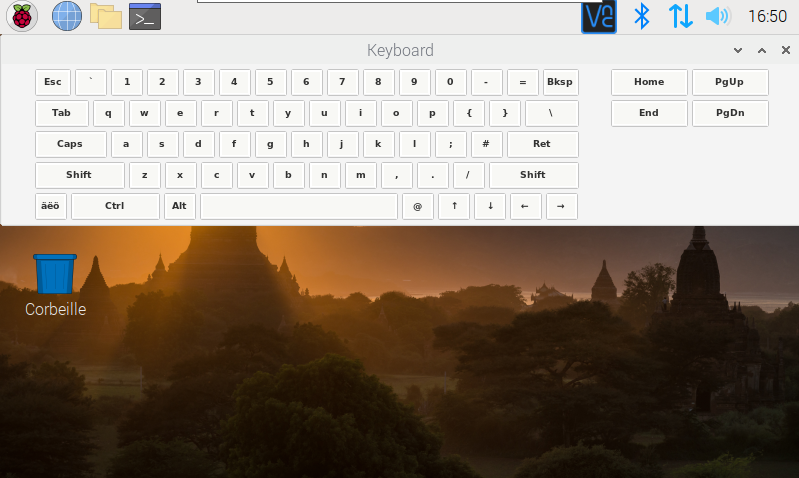The height and width of the screenshot is (478, 799).
Task: Toggle the right Shift key
Action: pos(534,175)
